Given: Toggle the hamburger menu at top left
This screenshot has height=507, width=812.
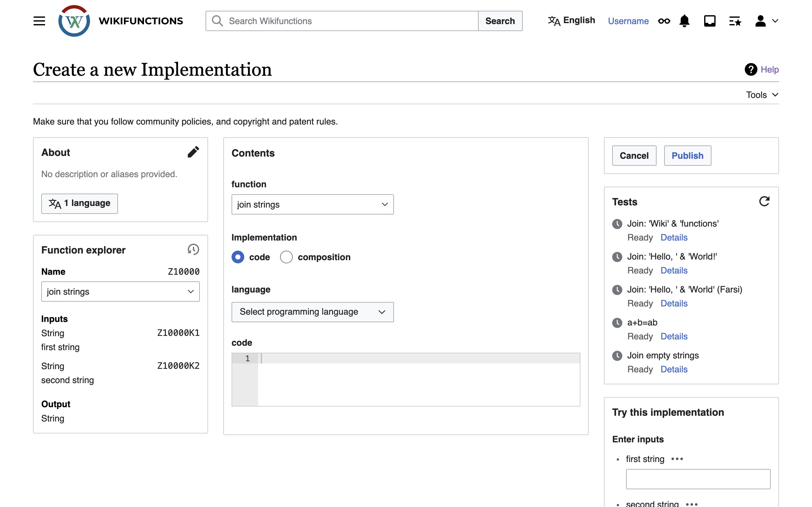Looking at the screenshot, I should tap(40, 21).
